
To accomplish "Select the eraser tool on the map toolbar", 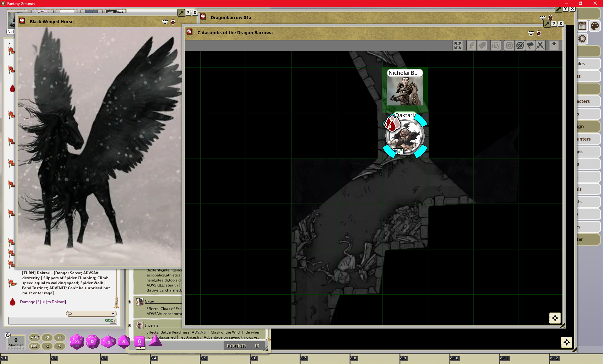I will (x=482, y=46).
